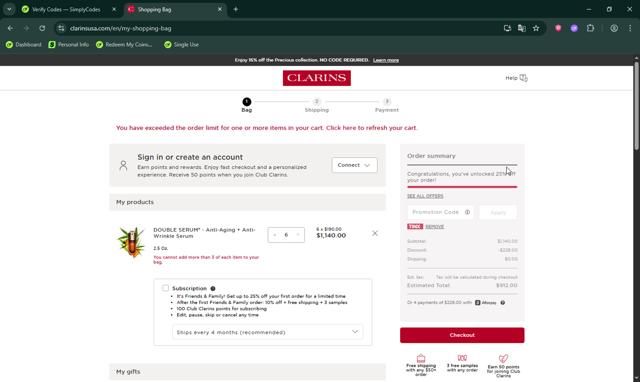Decrease Double Serum quantity
This screenshot has width=640, height=382.
(275, 235)
